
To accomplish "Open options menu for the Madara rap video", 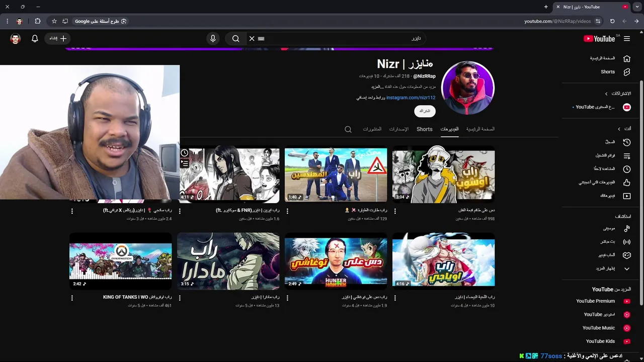I will click(180, 298).
